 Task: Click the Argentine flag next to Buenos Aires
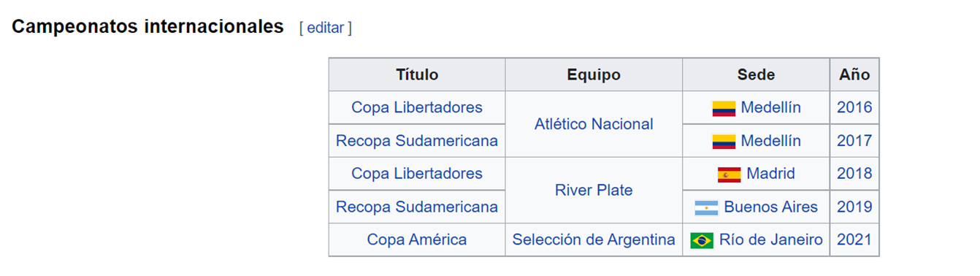point(707,208)
